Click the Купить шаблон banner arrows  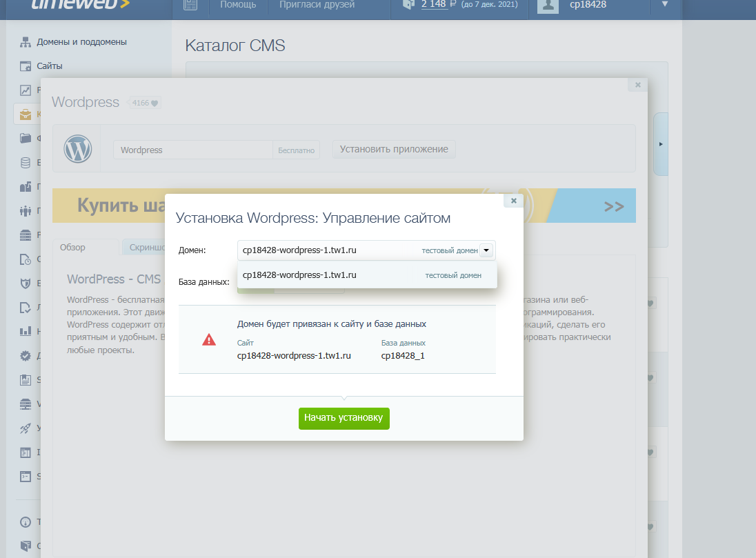(614, 206)
